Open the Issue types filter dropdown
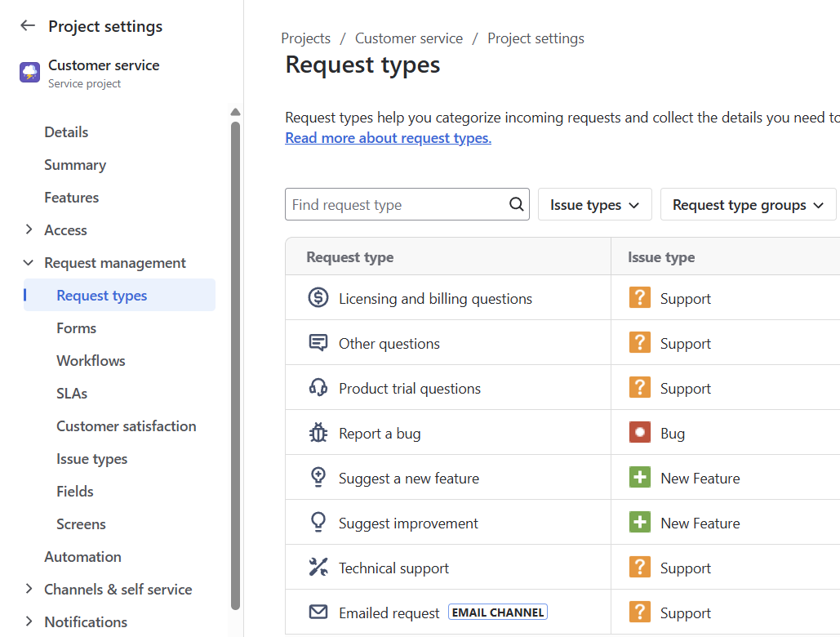 pyautogui.click(x=594, y=204)
